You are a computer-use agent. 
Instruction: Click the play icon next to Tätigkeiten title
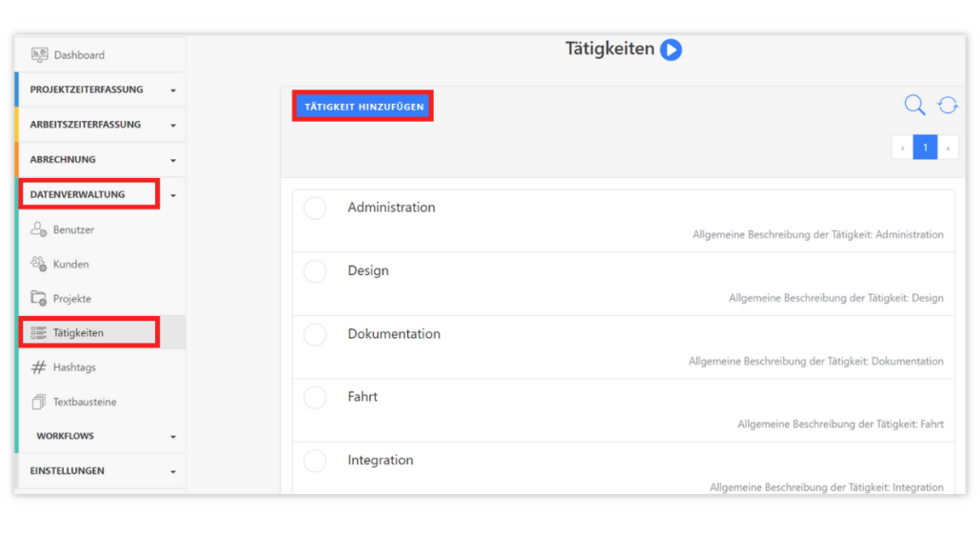671,49
